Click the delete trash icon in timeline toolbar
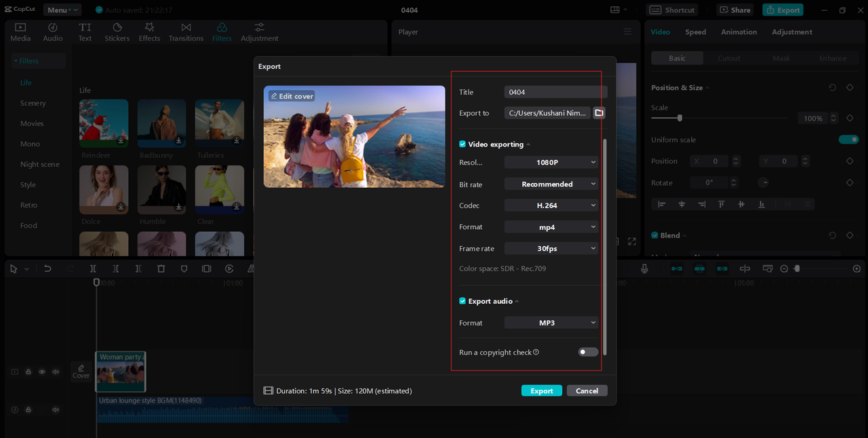Viewport: 868px width, 438px height. pyautogui.click(x=161, y=269)
